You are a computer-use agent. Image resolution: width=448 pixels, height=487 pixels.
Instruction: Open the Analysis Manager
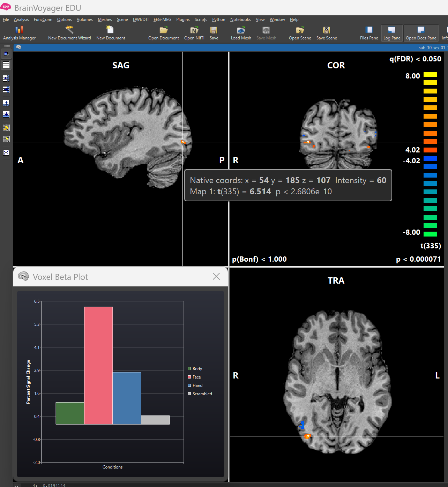19,33
